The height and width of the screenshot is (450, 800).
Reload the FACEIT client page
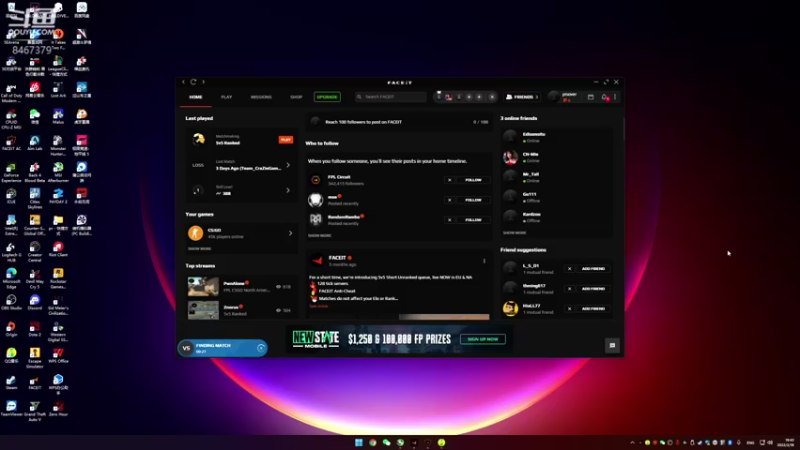tap(193, 82)
